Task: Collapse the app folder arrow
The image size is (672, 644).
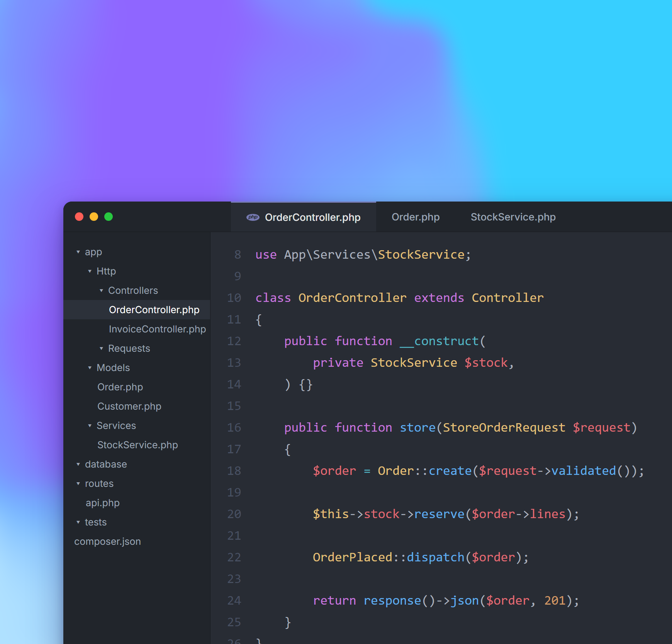Action: pos(78,252)
